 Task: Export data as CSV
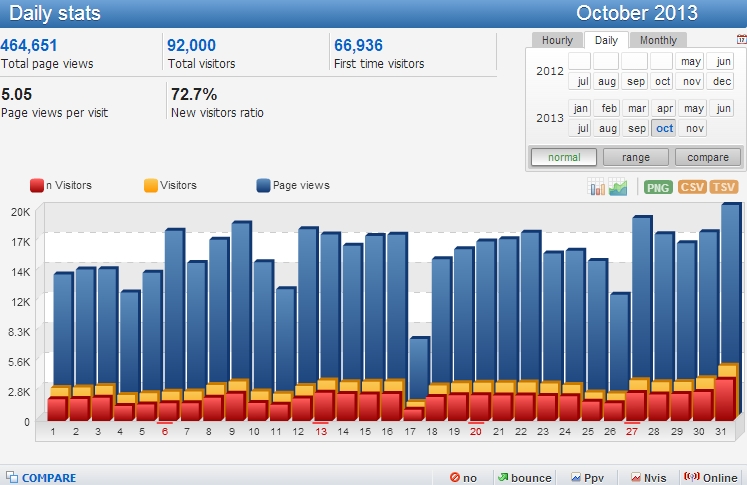click(x=692, y=187)
